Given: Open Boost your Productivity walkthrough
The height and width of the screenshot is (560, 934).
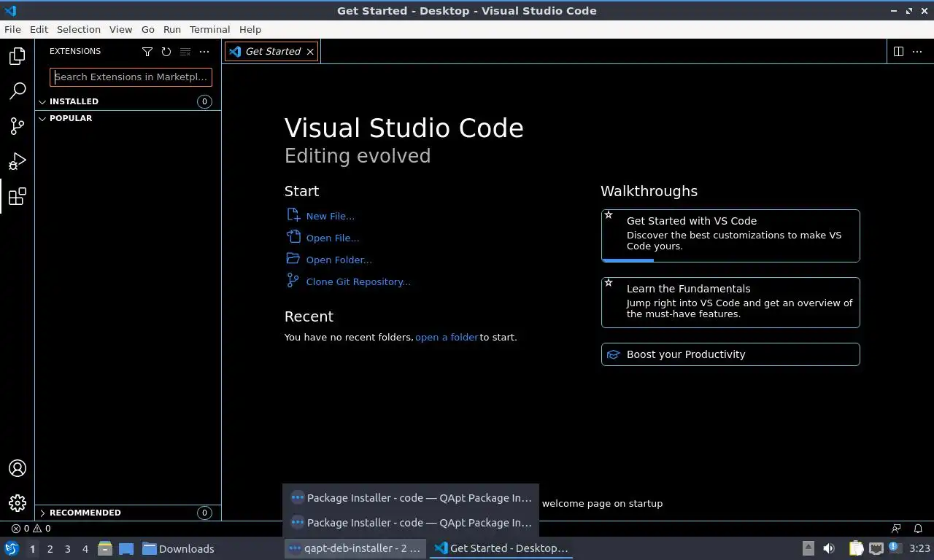Looking at the screenshot, I should click(x=730, y=354).
